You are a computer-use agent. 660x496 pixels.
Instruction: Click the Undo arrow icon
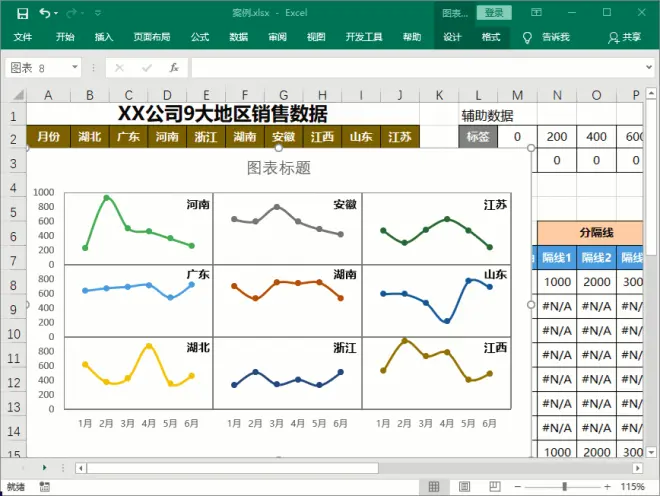click(x=44, y=13)
